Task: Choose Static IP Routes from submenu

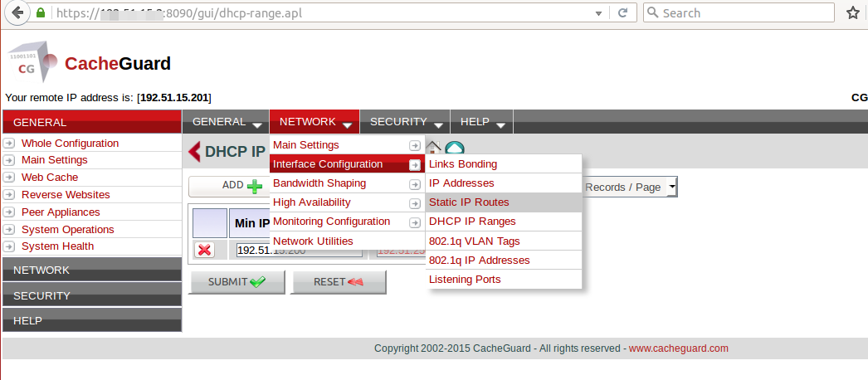Action: tap(504, 202)
